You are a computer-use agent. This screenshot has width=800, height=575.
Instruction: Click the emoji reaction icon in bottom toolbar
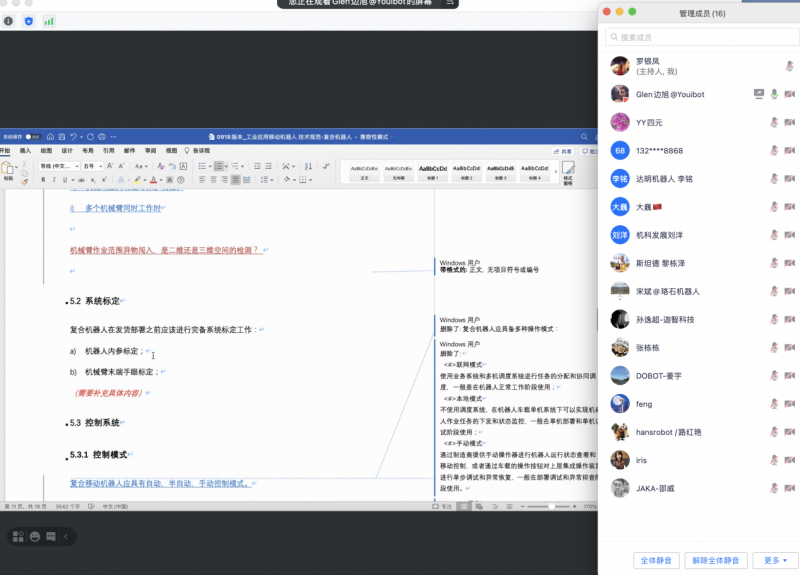pos(35,537)
